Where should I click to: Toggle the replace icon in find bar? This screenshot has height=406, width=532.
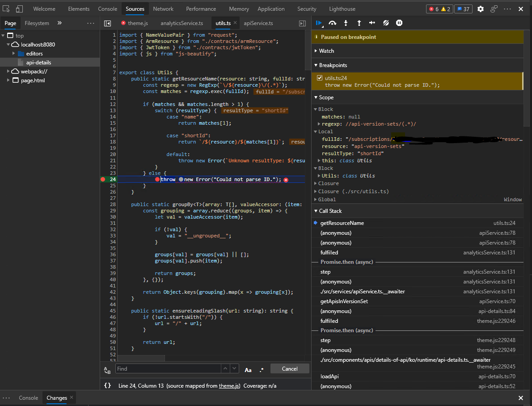(x=107, y=370)
